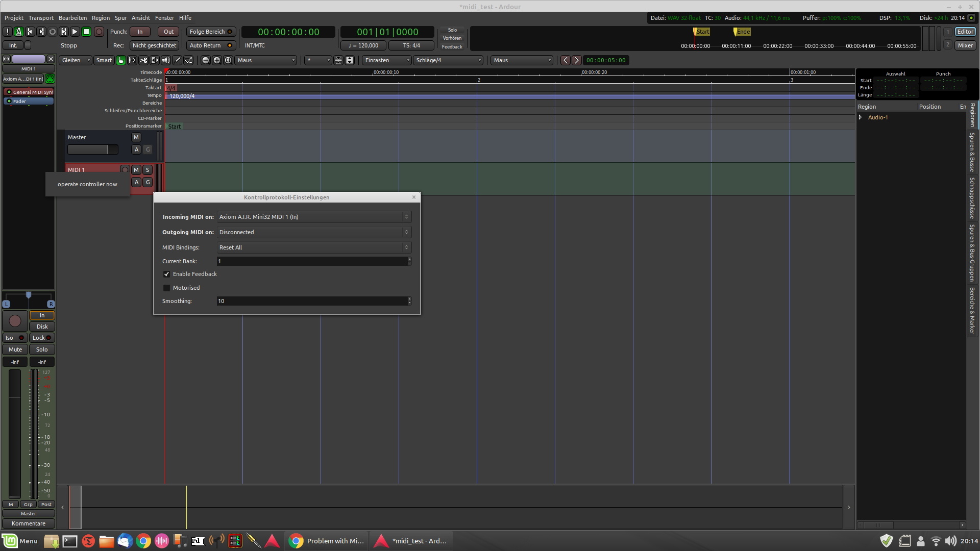Viewport: 980px width, 551px height.
Task: Toggle loop playback button
Action: click(52, 32)
